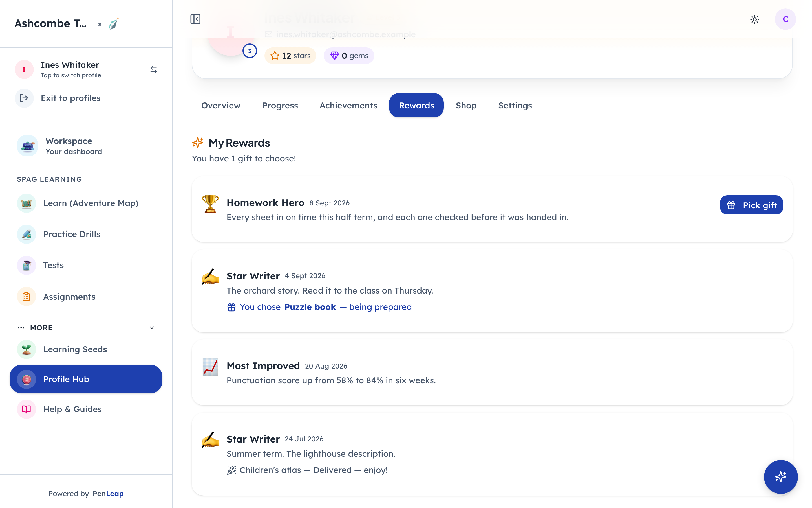Click the My Rewards sparkle icon
The width and height of the screenshot is (812, 508).
[198, 143]
